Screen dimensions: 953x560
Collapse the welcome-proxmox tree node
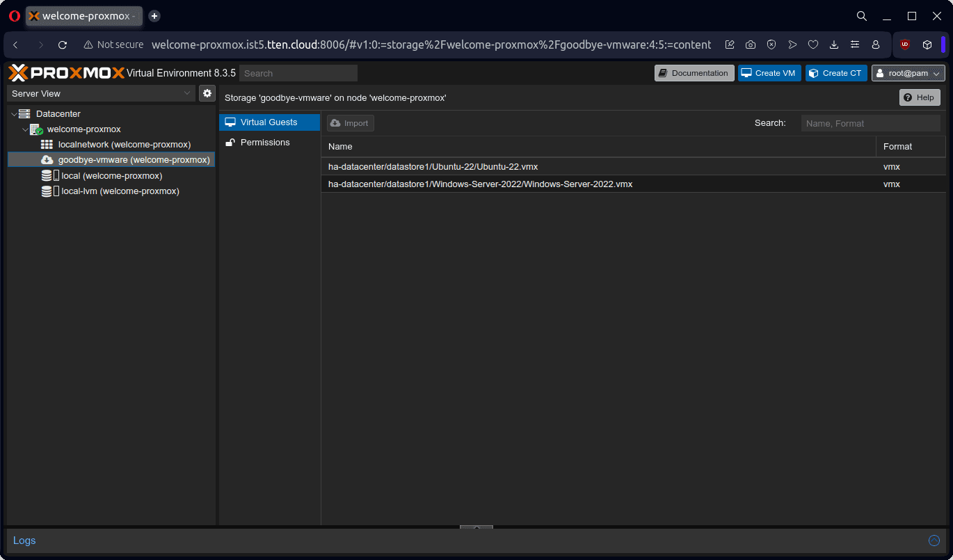point(25,129)
